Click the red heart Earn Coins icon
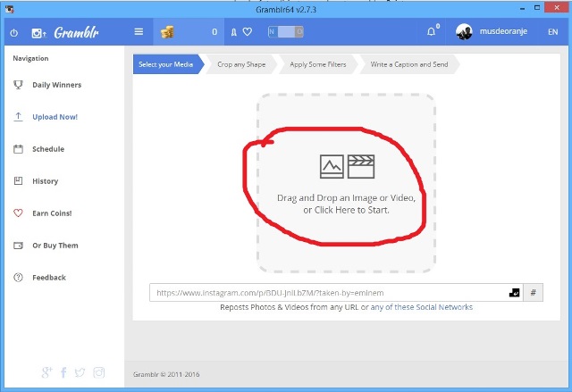This screenshot has height=392, width=572. click(x=18, y=213)
